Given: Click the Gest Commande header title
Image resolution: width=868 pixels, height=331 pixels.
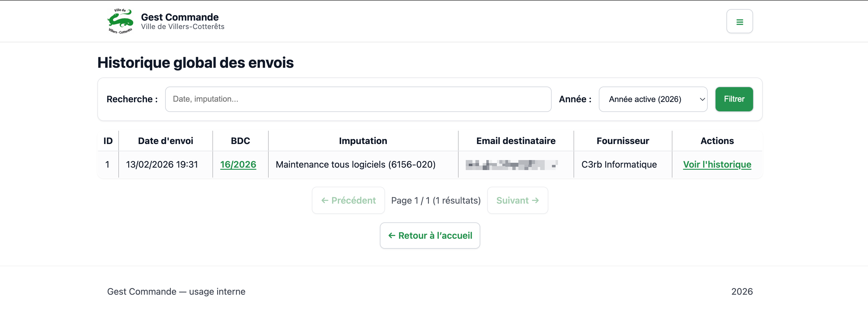Looking at the screenshot, I should click(180, 17).
